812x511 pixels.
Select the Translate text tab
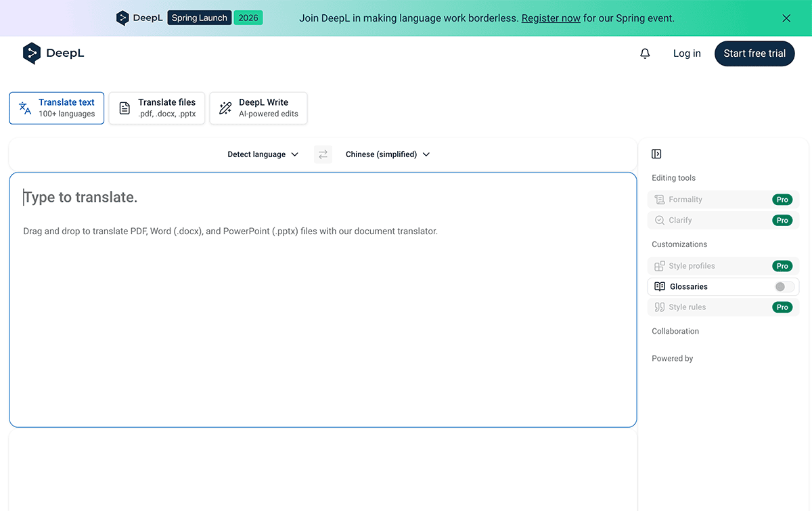coord(57,108)
